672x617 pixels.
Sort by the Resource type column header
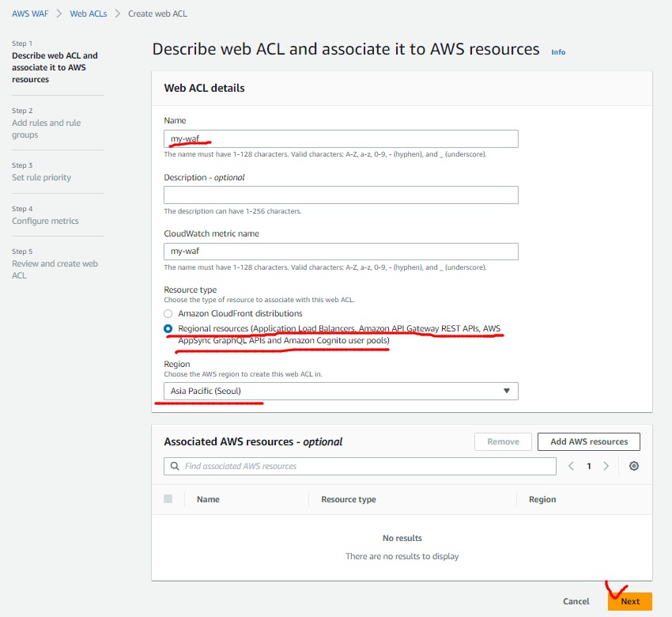coord(349,499)
